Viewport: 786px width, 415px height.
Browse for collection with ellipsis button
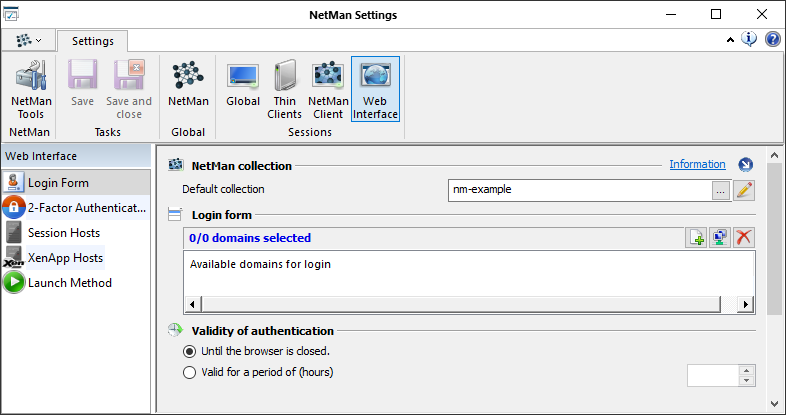click(720, 191)
